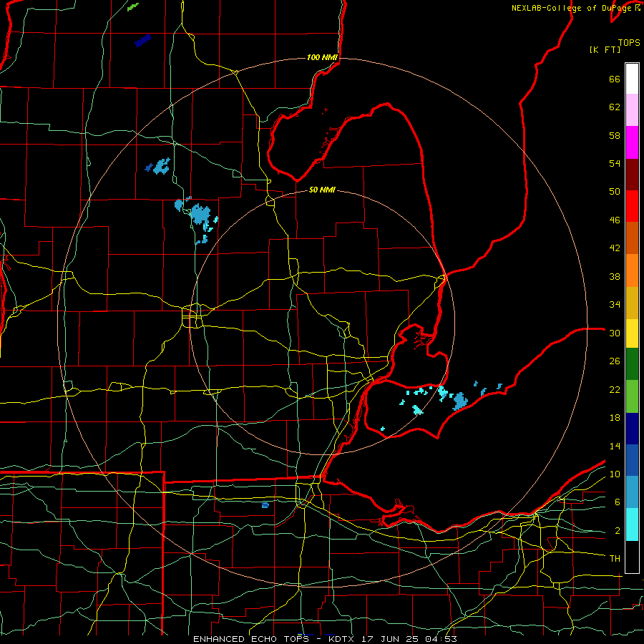Screen dimensions: 644x644
Task: Click the 'NEXLAB-College of DuPage' credit text
Action: pyautogui.click(x=571, y=8)
